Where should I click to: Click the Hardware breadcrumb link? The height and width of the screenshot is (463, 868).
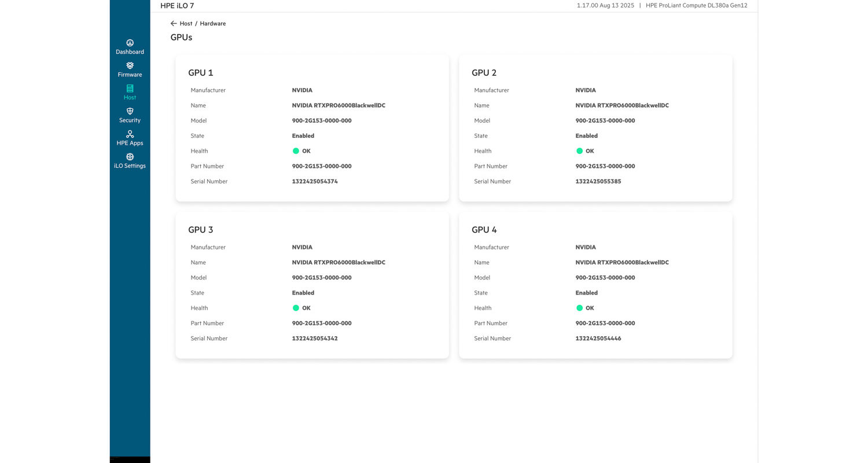[212, 24]
